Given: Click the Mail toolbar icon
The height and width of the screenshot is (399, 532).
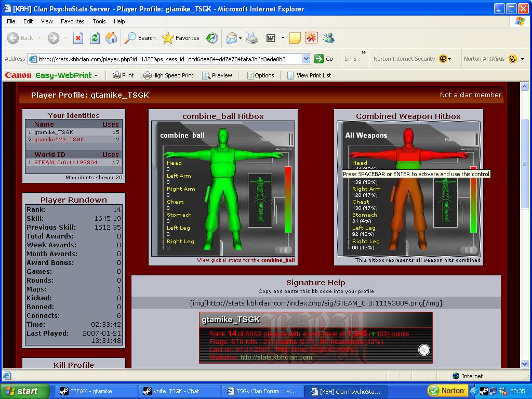Looking at the screenshot, I should pyautogui.click(x=232, y=38).
